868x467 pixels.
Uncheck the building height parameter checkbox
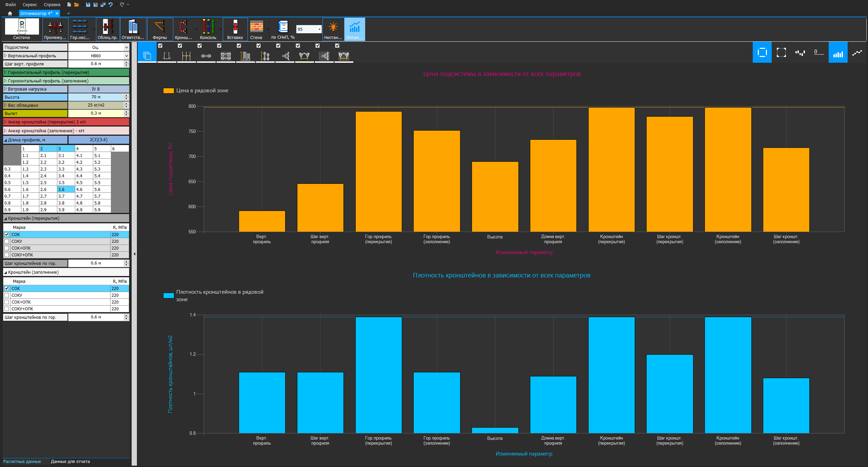239,45
